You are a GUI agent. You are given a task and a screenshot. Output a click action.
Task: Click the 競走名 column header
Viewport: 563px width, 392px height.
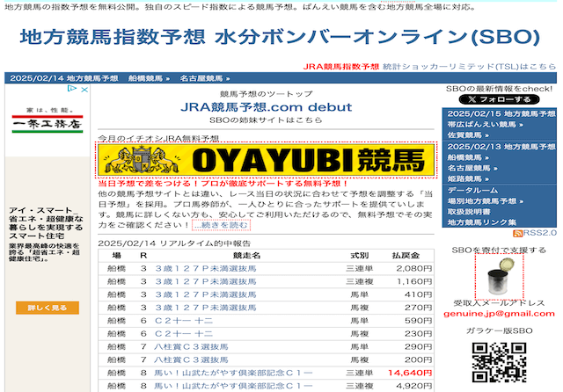click(x=246, y=256)
